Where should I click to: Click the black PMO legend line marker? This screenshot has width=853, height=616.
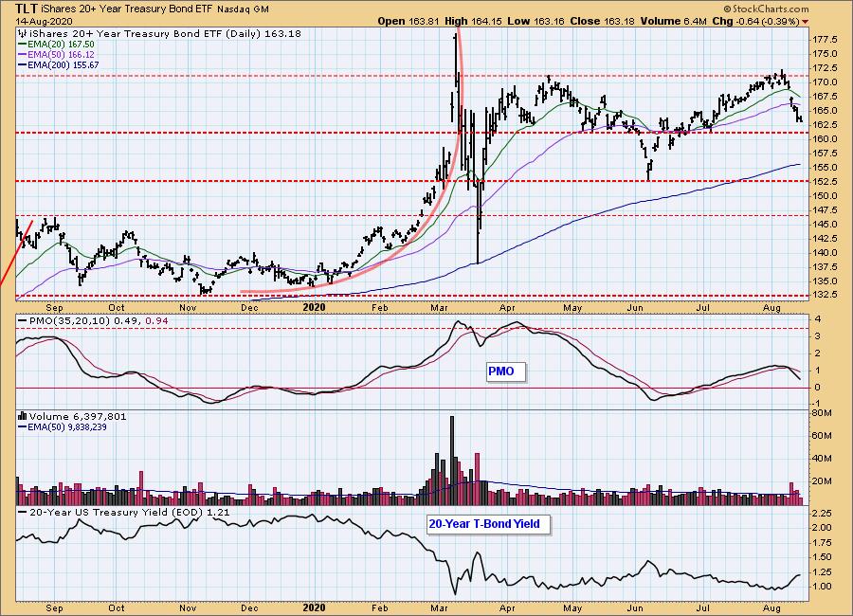[x=23, y=321]
